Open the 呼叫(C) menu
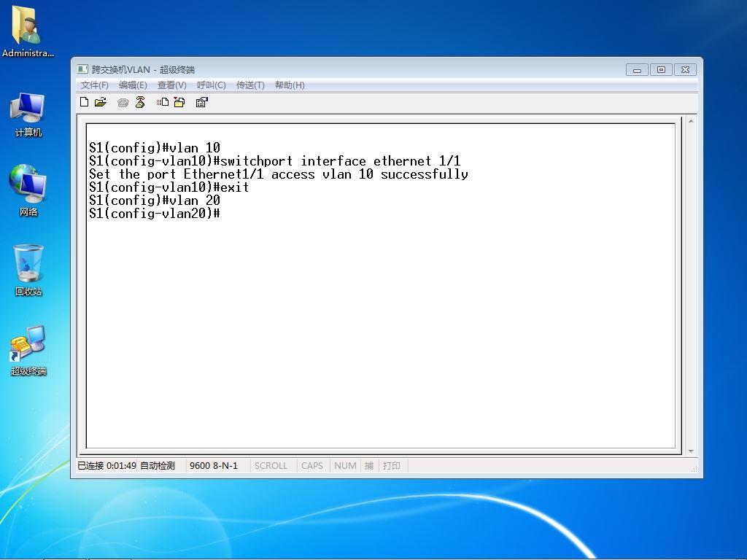Screen dimensions: 747x560 211,85
